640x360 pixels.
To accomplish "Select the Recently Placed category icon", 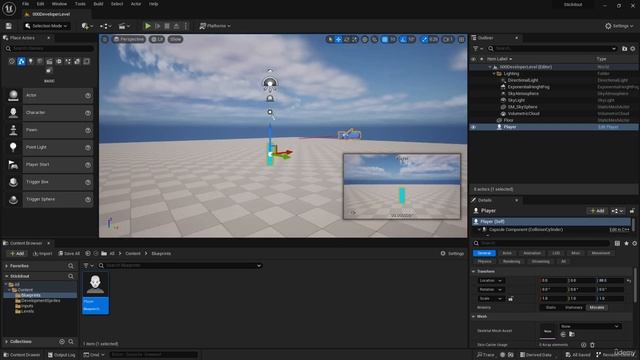I will click(x=11, y=61).
